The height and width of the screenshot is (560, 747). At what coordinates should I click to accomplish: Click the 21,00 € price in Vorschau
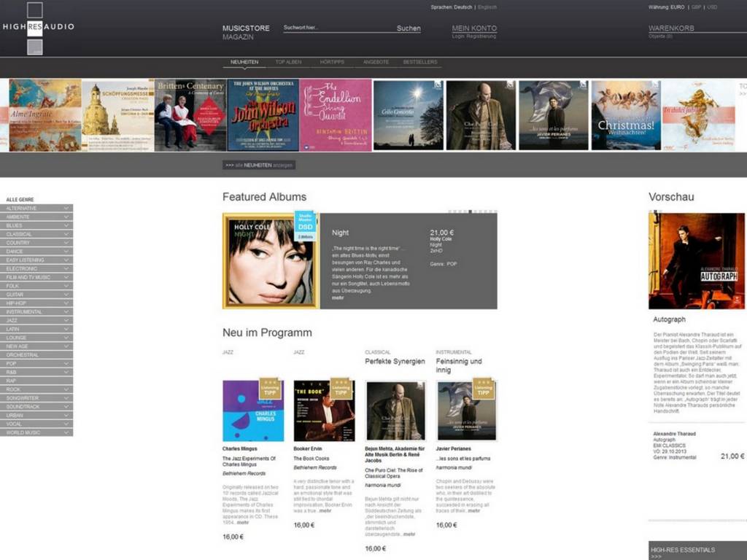(732, 456)
